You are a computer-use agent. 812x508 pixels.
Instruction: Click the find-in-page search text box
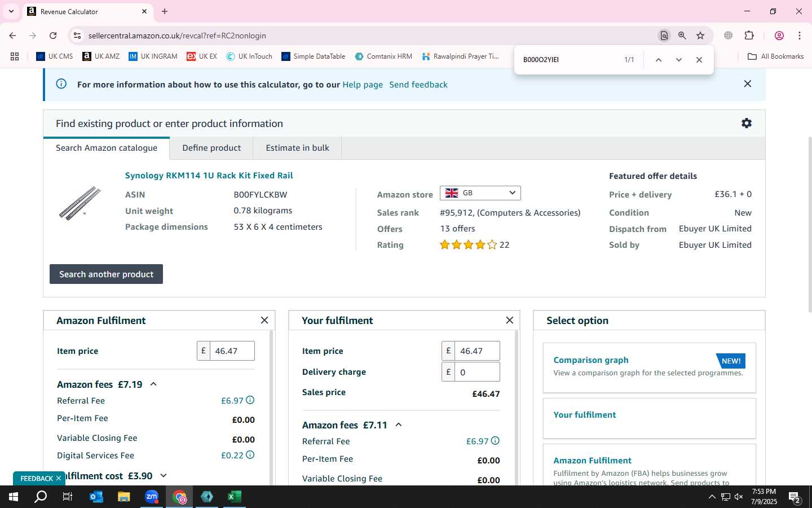(568, 60)
